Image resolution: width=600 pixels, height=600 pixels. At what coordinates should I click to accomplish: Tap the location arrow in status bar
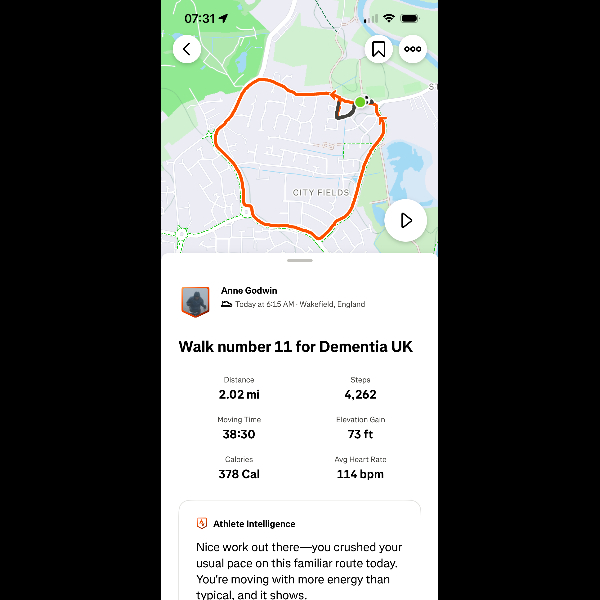coord(223,18)
